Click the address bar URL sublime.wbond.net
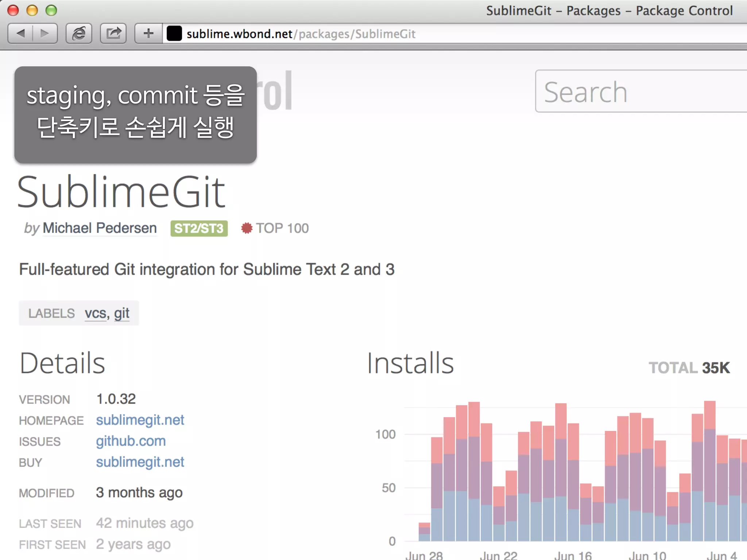This screenshot has width=747, height=560. pyautogui.click(x=239, y=34)
